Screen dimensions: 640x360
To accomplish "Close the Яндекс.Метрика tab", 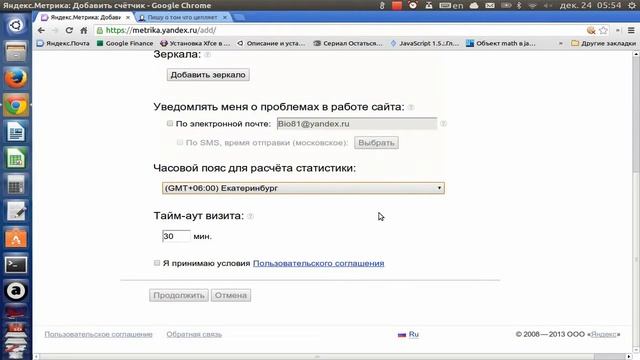I will tap(128, 18).
